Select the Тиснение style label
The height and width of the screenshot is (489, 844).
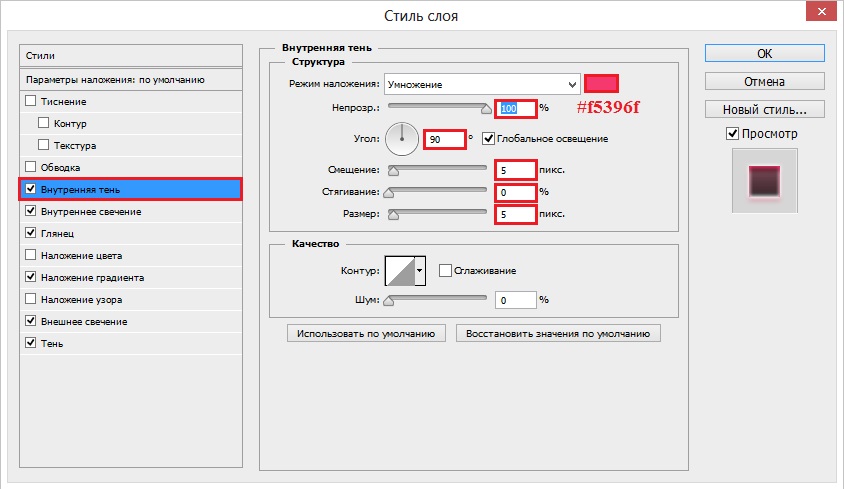tap(64, 101)
